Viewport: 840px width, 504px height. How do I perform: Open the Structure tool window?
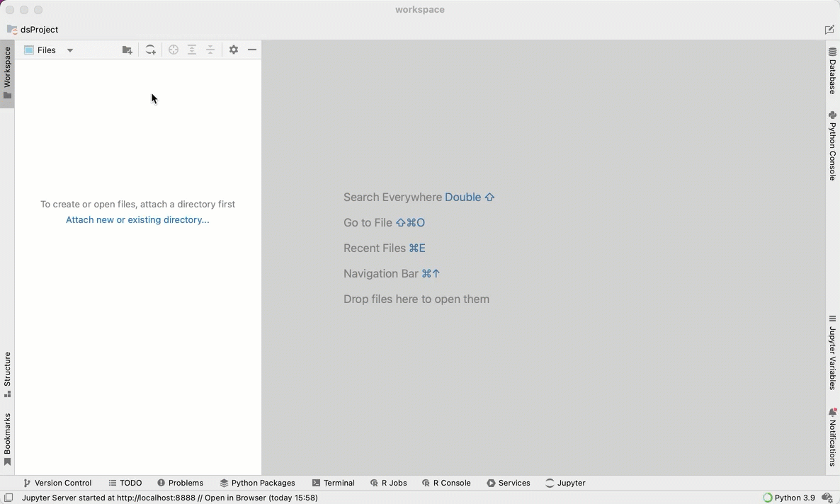point(7,374)
